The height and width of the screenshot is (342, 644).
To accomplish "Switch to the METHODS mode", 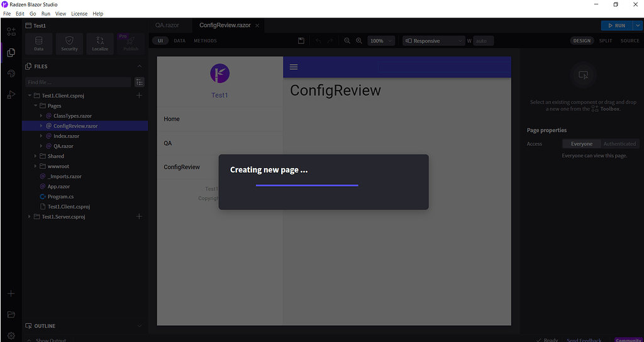I will [206, 41].
